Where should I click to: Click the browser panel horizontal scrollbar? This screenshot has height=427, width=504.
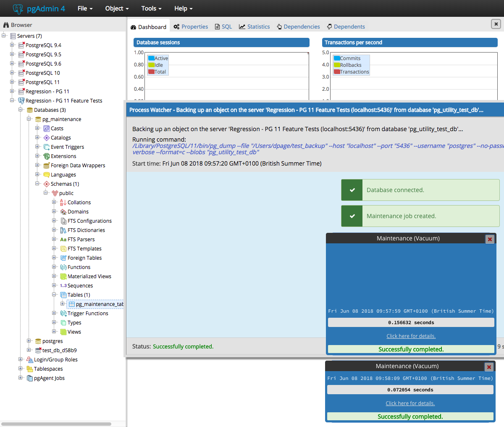pyautogui.click(x=57, y=424)
